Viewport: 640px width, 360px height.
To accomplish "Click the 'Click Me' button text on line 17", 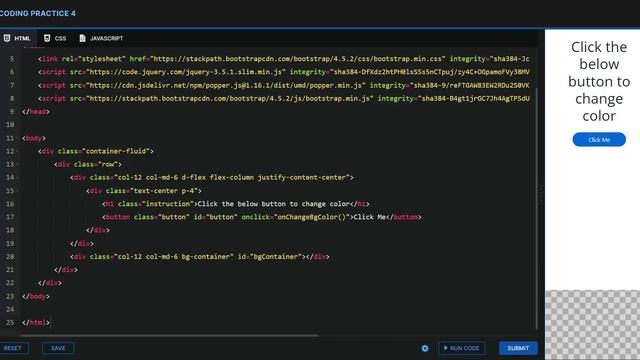I will pyautogui.click(x=369, y=217).
